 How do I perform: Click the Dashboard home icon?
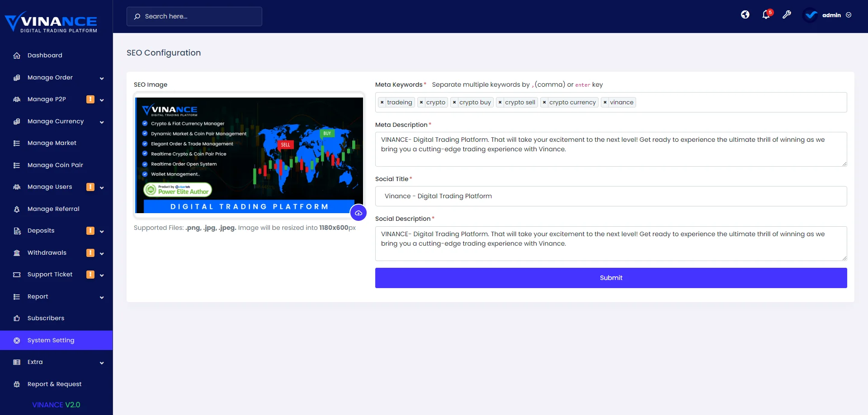click(x=17, y=56)
